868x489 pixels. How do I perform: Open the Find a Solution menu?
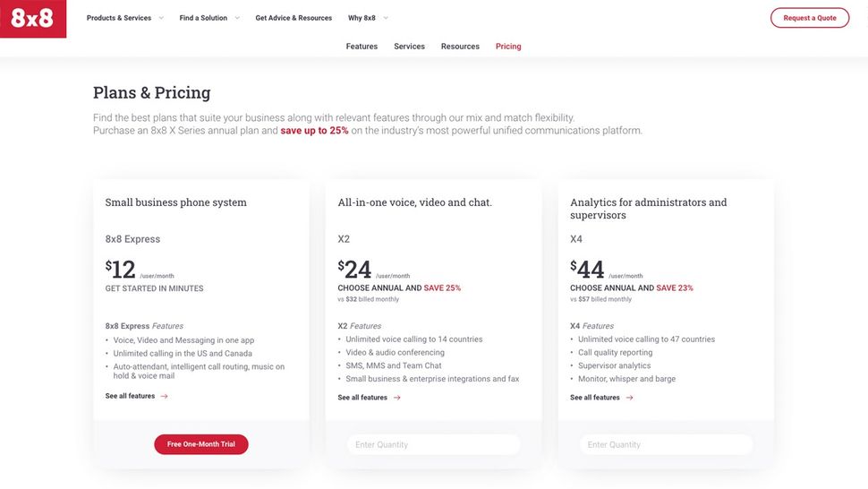coord(208,18)
